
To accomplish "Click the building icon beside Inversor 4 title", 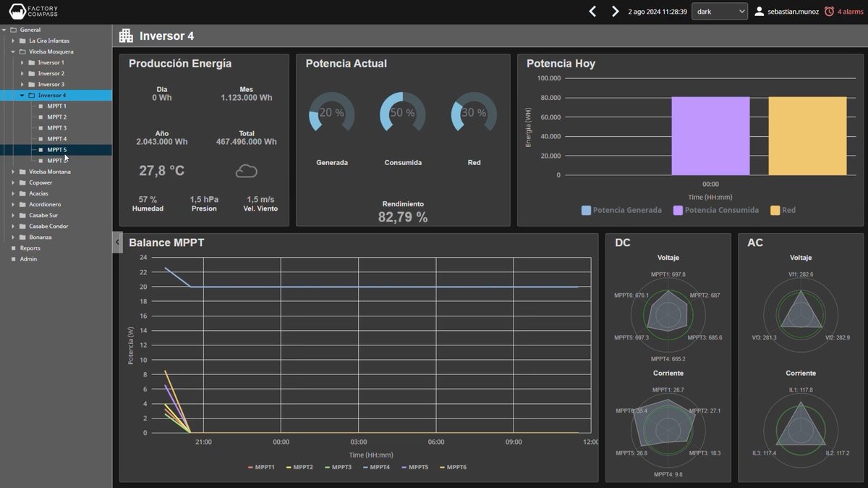I will 127,35.
